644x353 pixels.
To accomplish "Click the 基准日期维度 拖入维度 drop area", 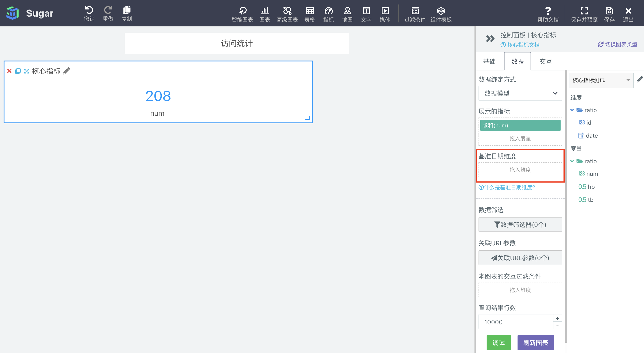I will (520, 170).
